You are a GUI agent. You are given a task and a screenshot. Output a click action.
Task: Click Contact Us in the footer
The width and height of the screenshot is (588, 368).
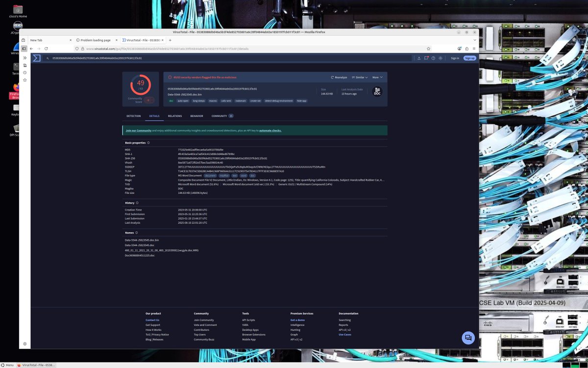click(152, 320)
